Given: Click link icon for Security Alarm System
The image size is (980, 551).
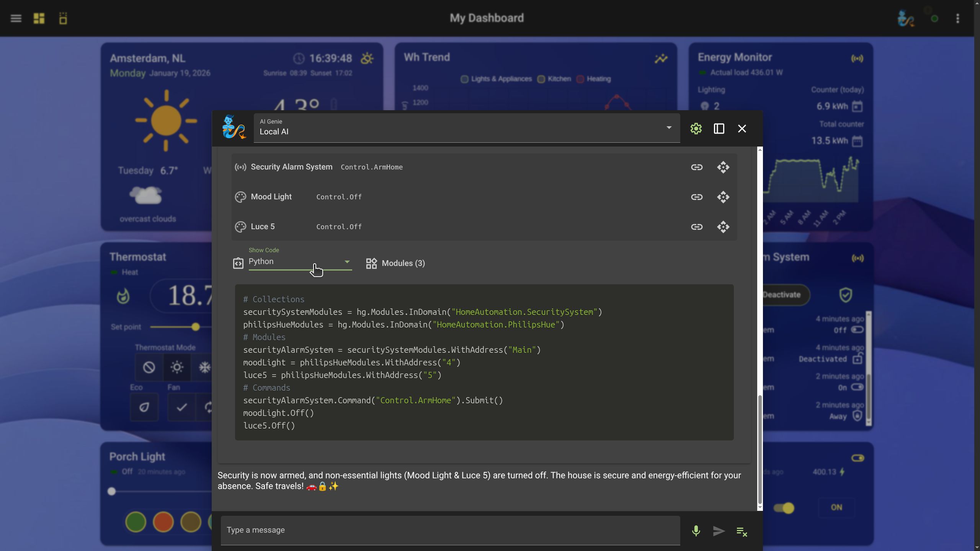Looking at the screenshot, I should (x=696, y=167).
